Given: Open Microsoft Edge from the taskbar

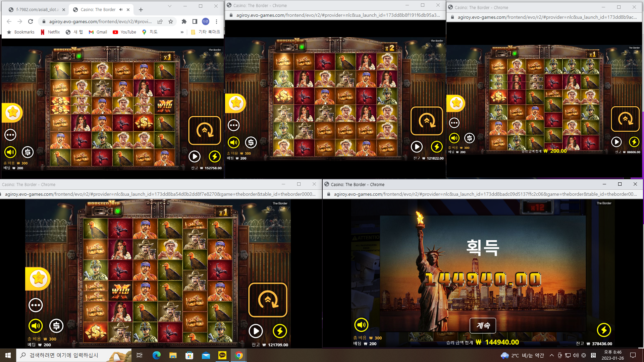Looking at the screenshot, I should (x=156, y=355).
